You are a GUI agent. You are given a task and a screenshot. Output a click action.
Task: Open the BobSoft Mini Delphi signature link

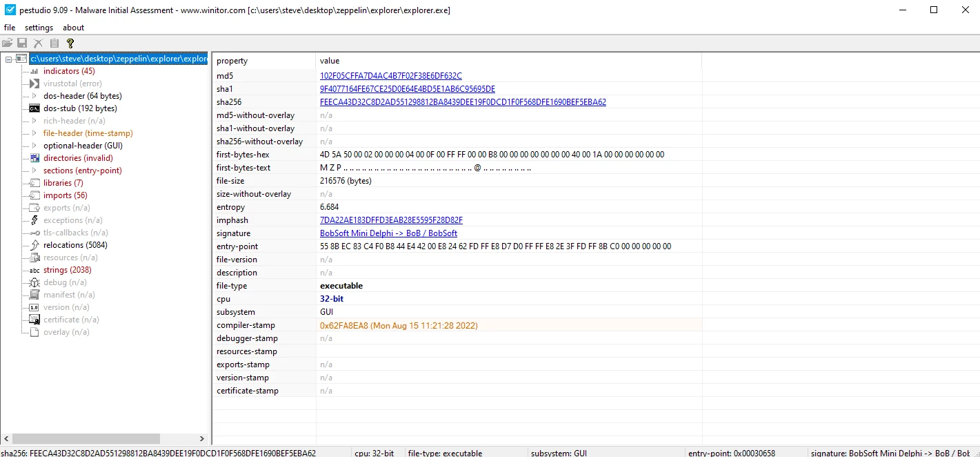coord(388,233)
